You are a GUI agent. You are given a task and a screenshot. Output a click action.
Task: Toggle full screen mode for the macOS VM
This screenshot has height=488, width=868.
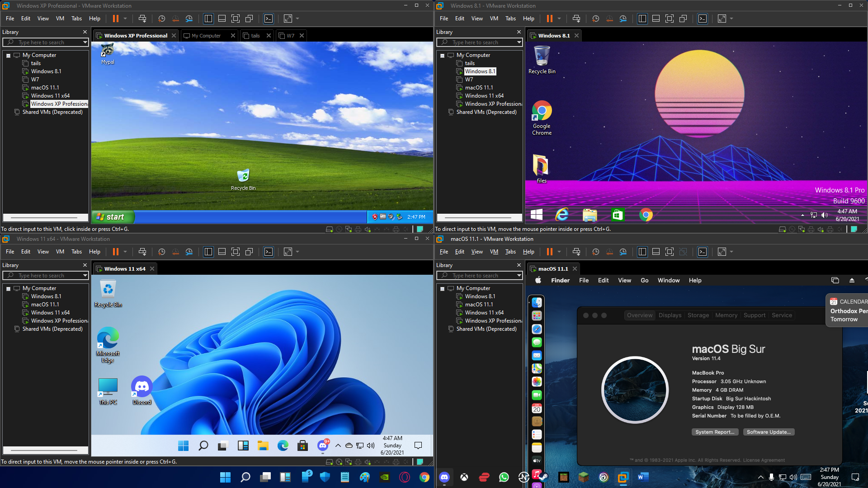click(x=670, y=252)
